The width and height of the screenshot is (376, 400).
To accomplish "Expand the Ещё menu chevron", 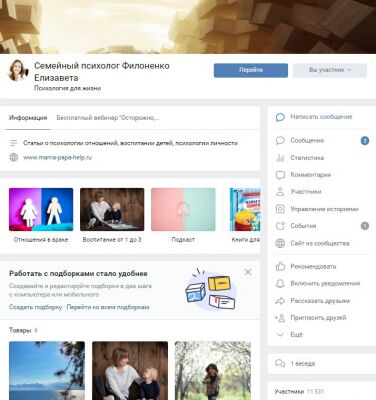I will (x=280, y=335).
